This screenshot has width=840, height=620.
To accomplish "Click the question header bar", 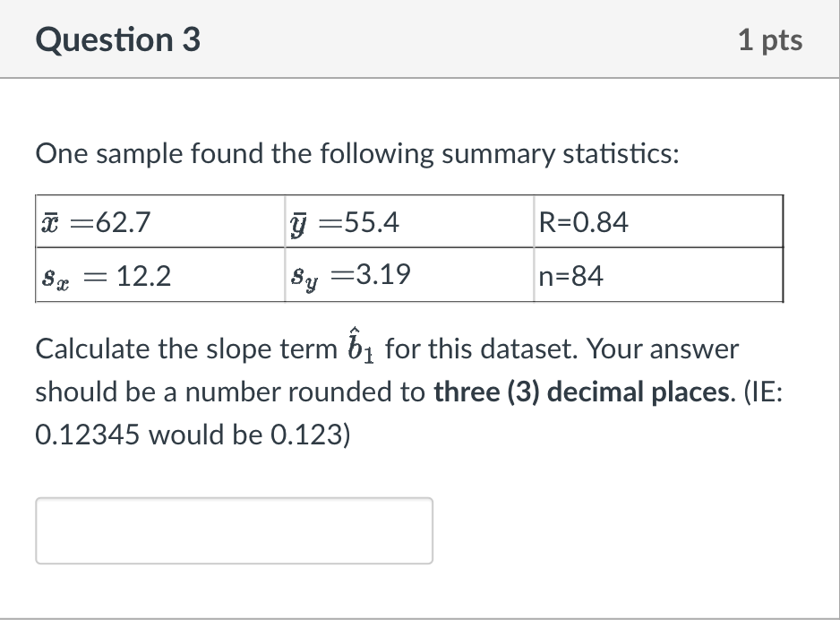I will tap(420, 39).
